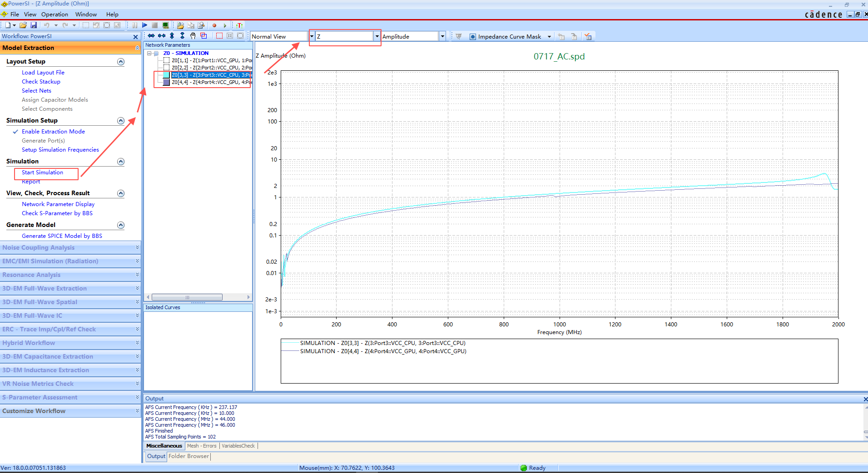Toggle Impedance Curve Mask button

tap(505, 37)
